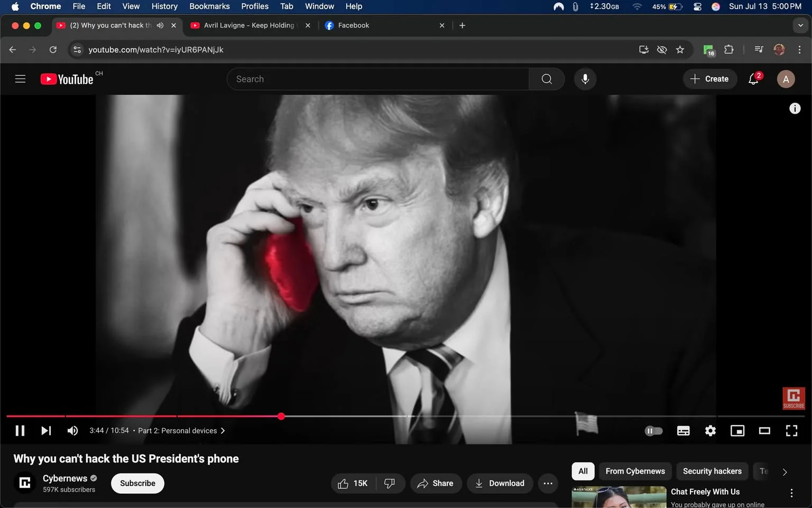Mute the video volume speaker icon

tap(73, 431)
